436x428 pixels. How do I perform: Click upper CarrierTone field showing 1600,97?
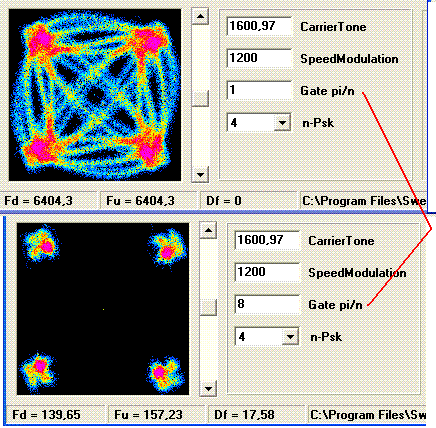pyautogui.click(x=259, y=26)
